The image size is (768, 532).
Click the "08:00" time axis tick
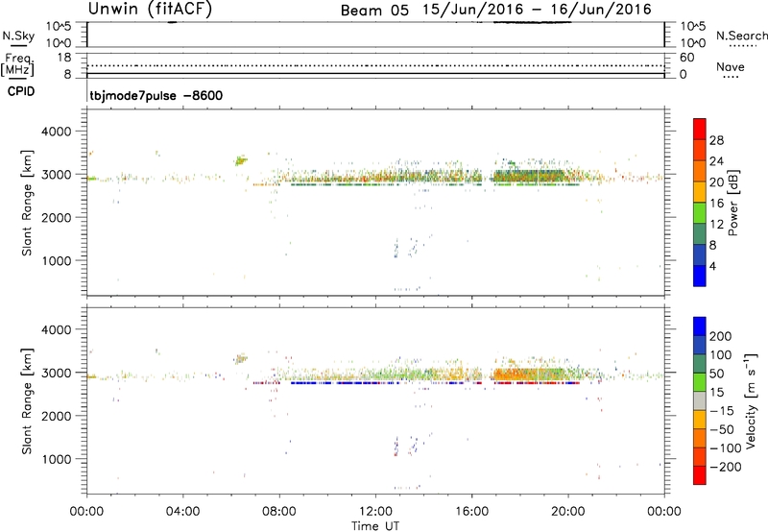pyautogui.click(x=279, y=512)
